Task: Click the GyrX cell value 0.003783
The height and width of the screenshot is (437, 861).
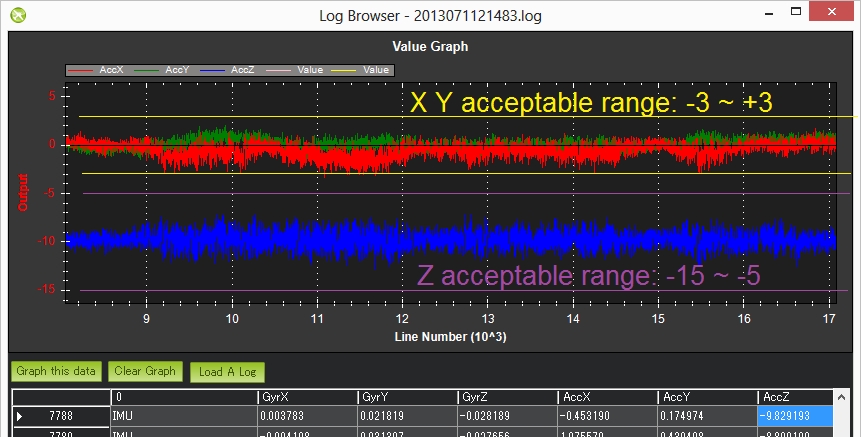Action: [306, 415]
